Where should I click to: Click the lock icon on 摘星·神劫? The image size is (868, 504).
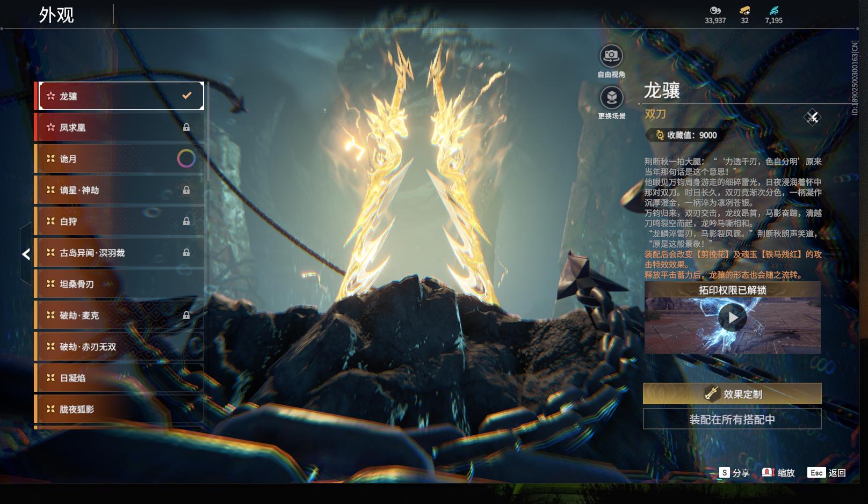pos(186,190)
